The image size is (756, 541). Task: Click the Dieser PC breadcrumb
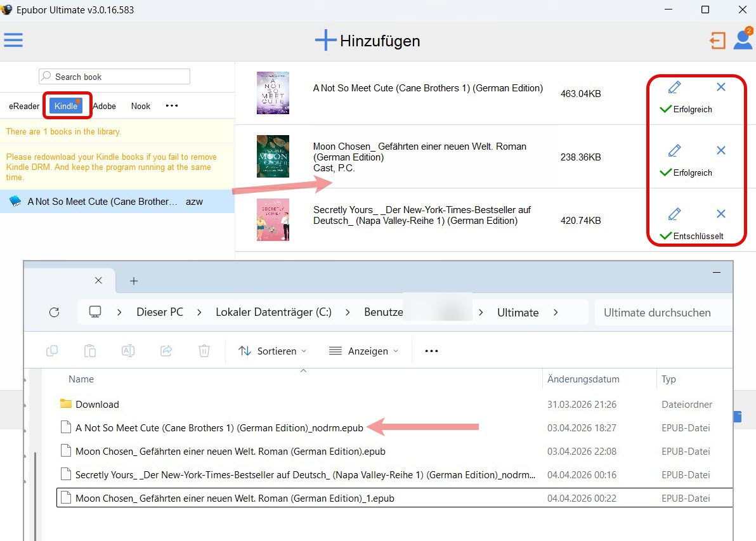point(160,313)
